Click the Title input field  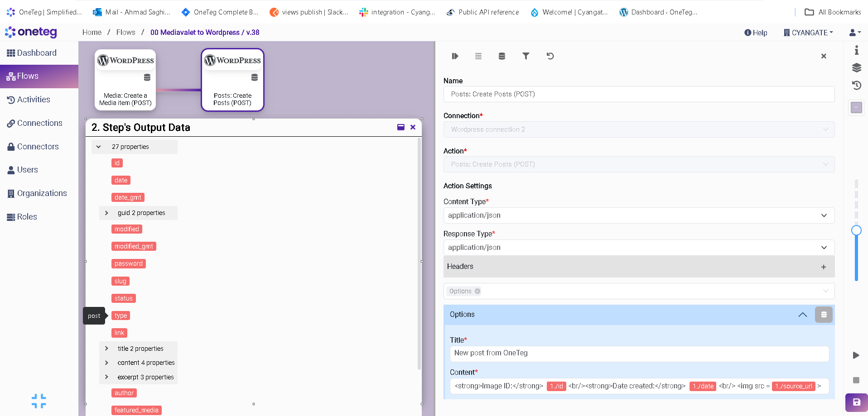coord(639,353)
